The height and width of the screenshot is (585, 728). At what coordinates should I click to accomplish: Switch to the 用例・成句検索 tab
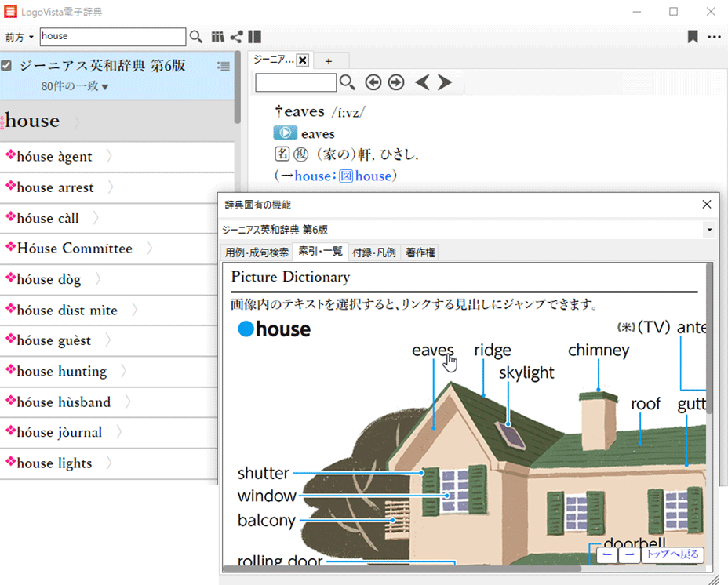pyautogui.click(x=257, y=253)
